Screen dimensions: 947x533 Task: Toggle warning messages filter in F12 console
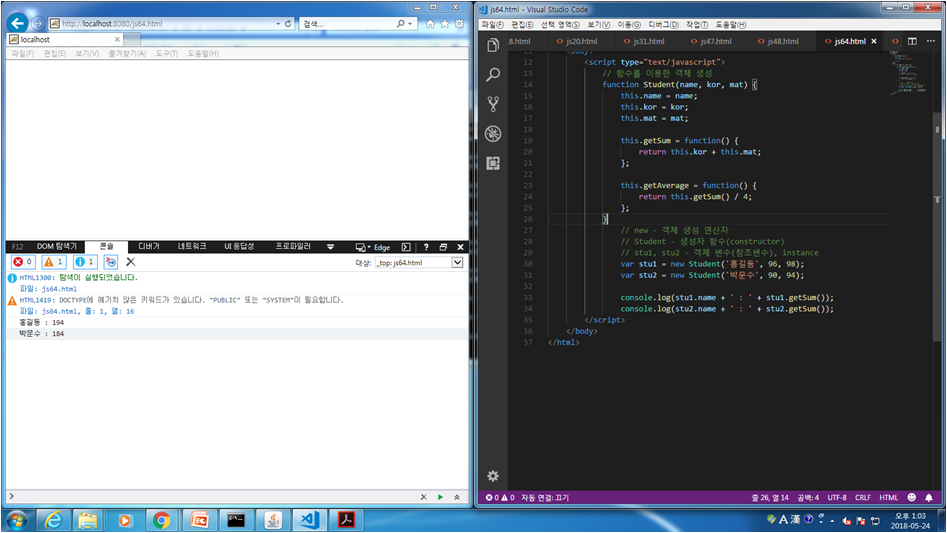click(x=54, y=262)
